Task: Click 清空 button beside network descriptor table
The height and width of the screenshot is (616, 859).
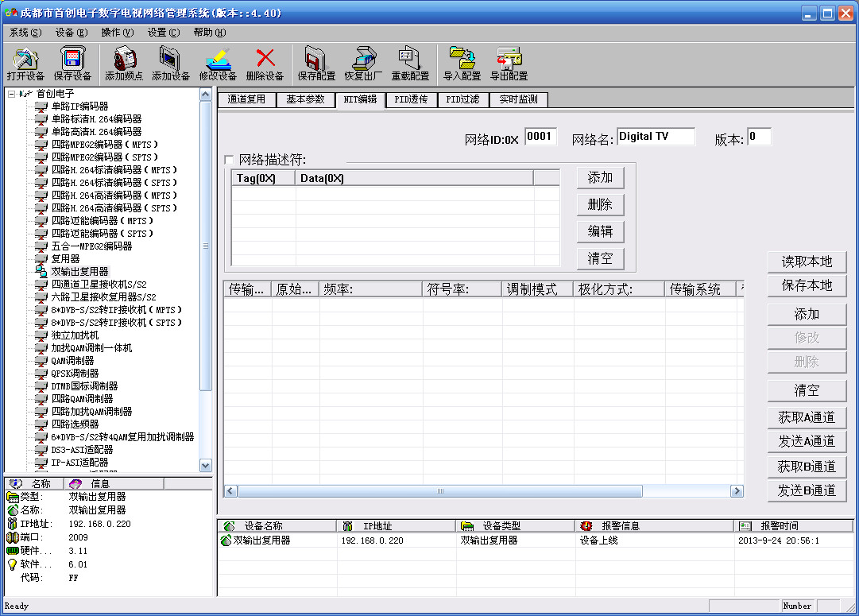Action: click(x=600, y=258)
